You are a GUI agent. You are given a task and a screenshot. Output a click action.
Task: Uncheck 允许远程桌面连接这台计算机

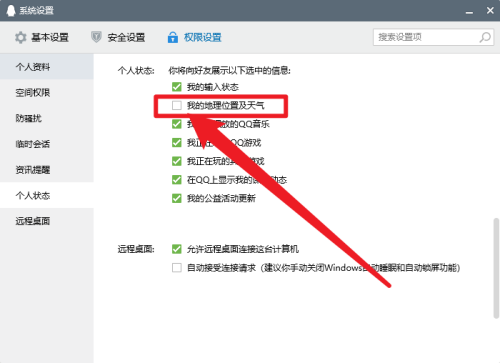pos(177,249)
